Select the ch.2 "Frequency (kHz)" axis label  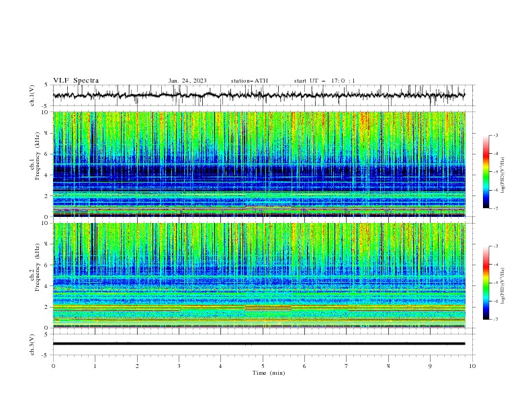click(38, 267)
